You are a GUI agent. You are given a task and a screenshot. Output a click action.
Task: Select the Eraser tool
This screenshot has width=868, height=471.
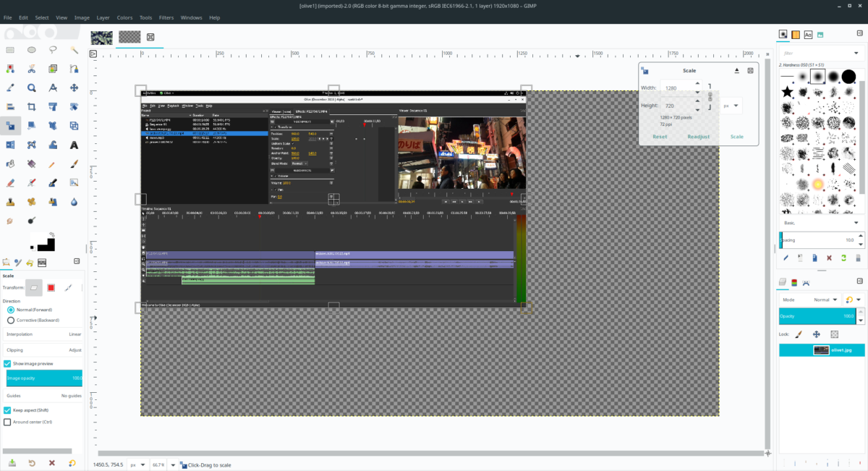coord(10,182)
